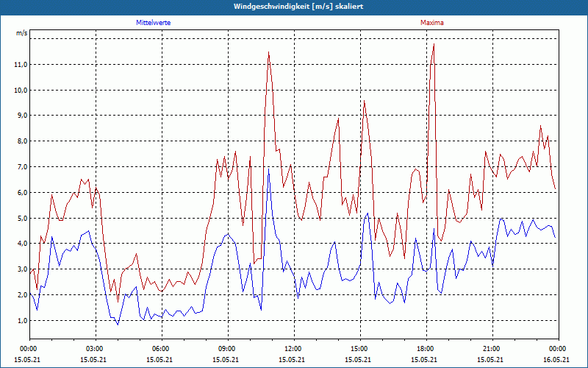Click the 21:00 time axis label
The image size is (588, 368).
point(492,349)
